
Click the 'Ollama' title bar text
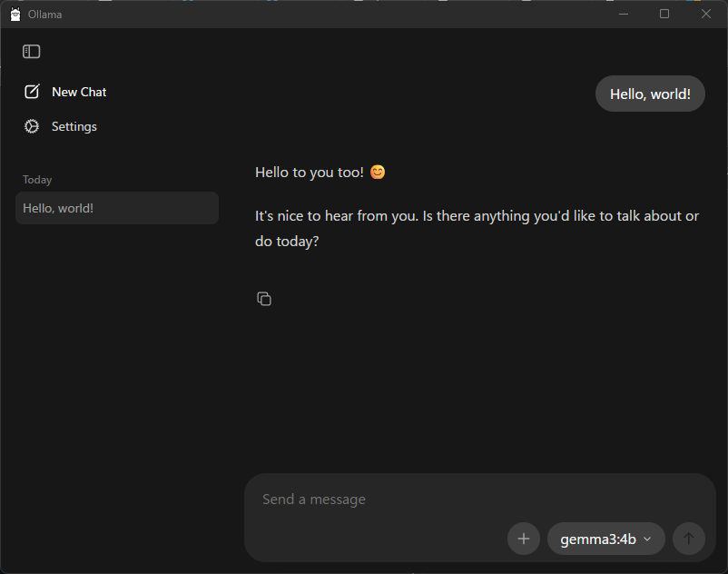(41, 14)
